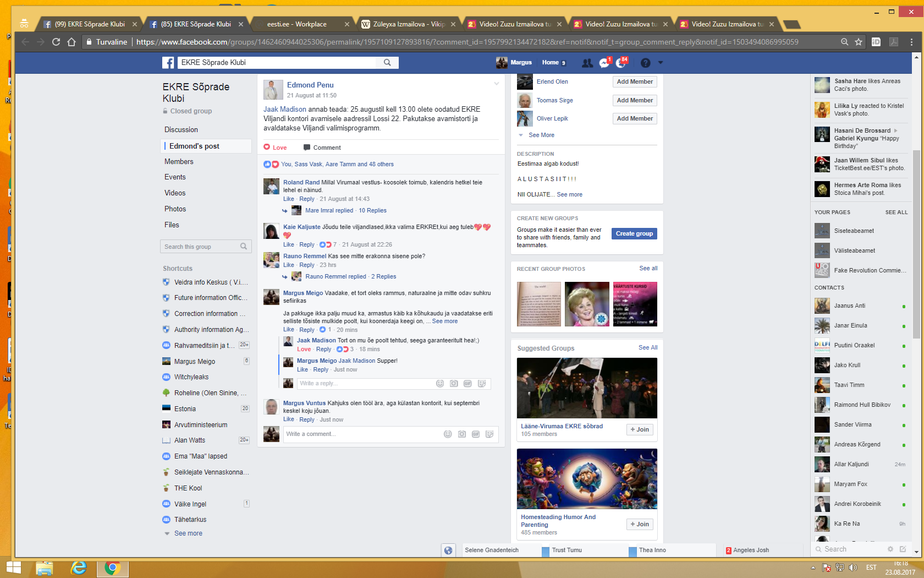
Task: Open Facebook Messenger messages icon
Action: (x=604, y=63)
